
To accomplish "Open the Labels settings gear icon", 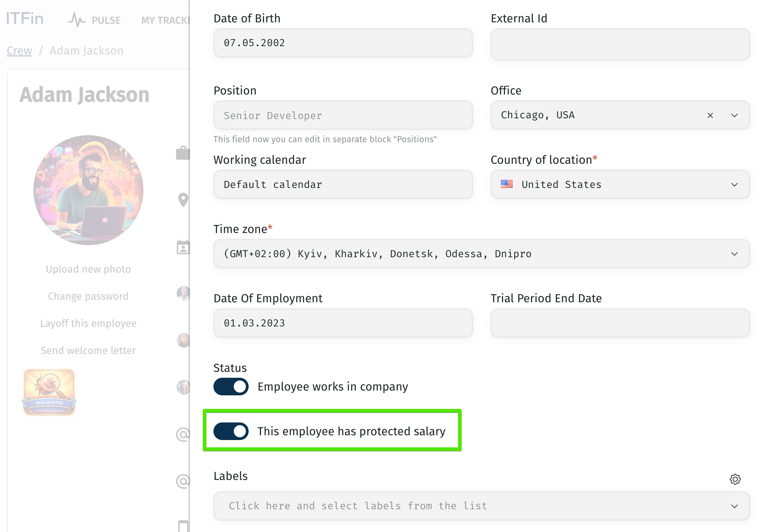I will (735, 479).
